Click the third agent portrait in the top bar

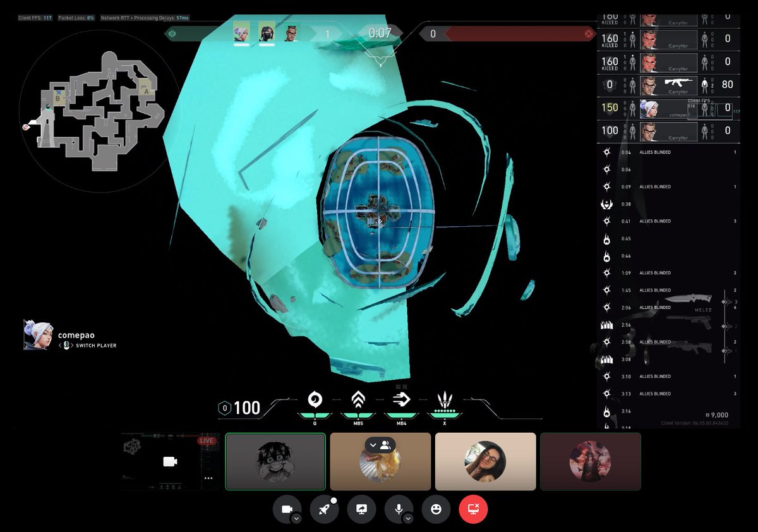291,33
